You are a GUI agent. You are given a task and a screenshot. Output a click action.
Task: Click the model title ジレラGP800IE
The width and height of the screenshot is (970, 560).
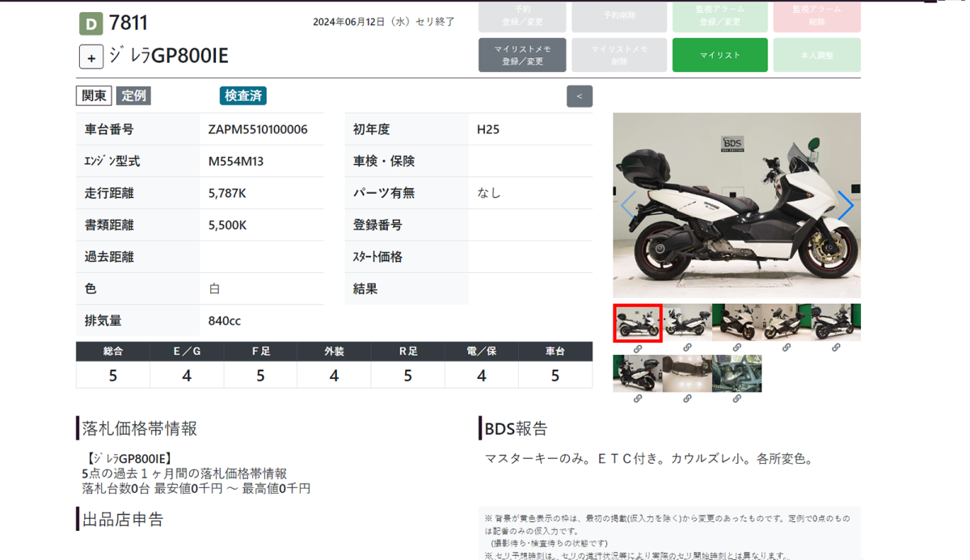click(169, 56)
